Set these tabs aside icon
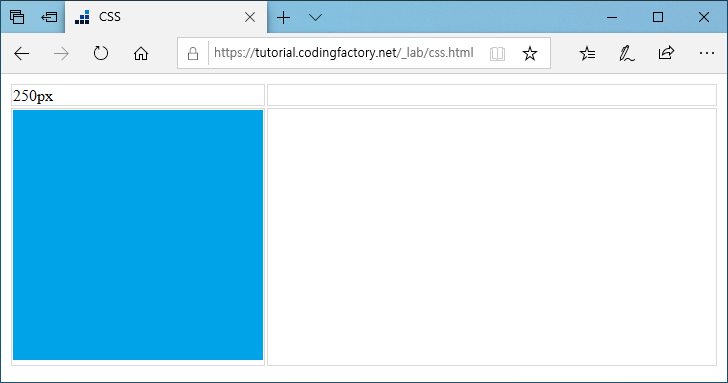This screenshot has width=728, height=383. (49, 17)
